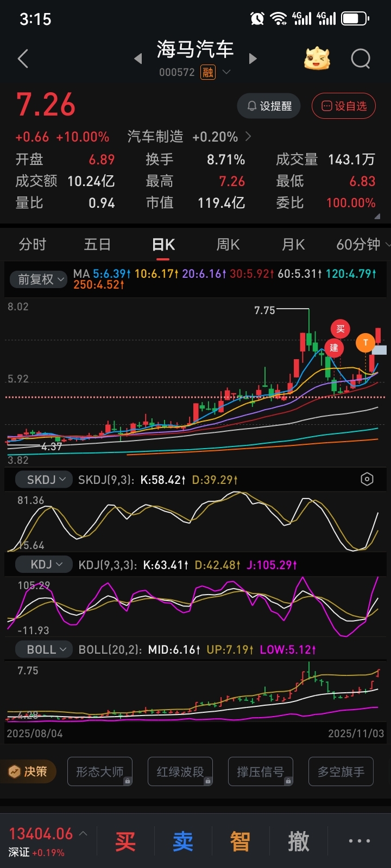
Task: Switch to 月K chart tab
Action: pos(293,245)
